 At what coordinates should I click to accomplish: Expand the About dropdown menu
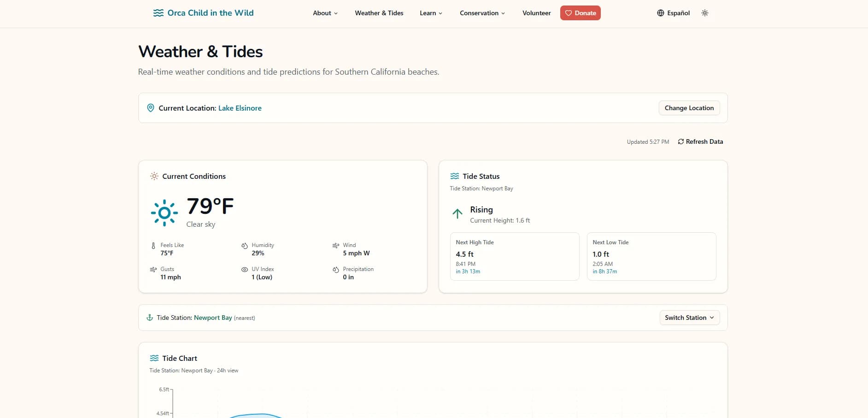[325, 13]
